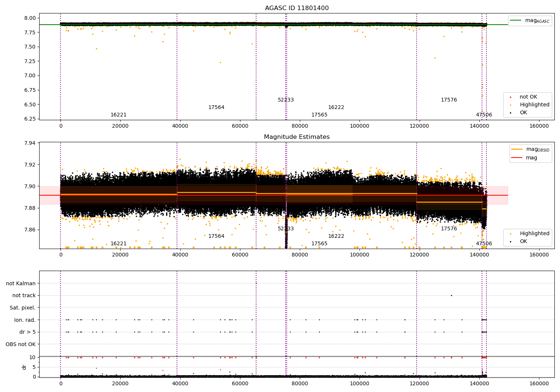Click the 'not Kalman' axis label

tap(21, 283)
